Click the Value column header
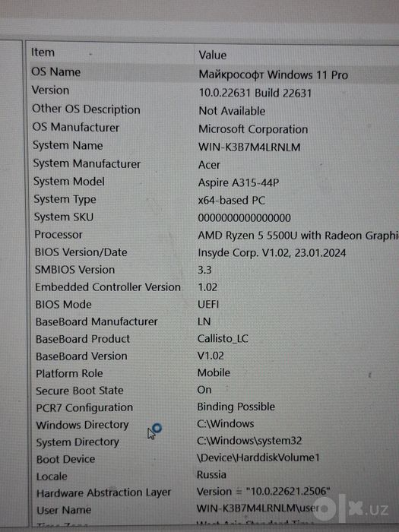The image size is (399, 532). (x=212, y=55)
